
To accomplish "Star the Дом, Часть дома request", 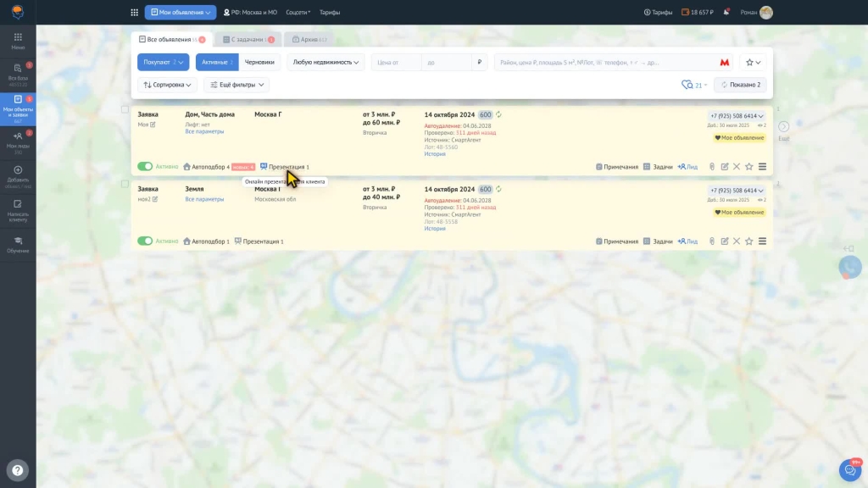I will click(x=749, y=167).
